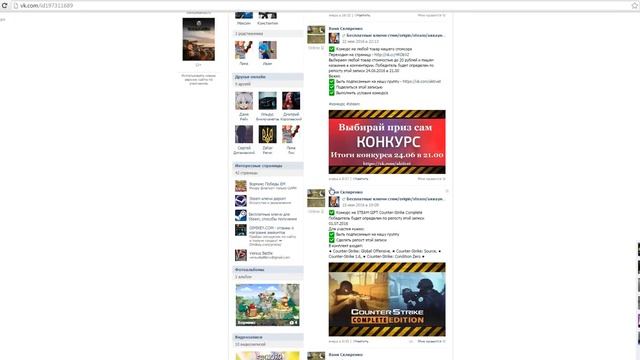
Task: Open the first interesting page icon
Action: [241, 186]
